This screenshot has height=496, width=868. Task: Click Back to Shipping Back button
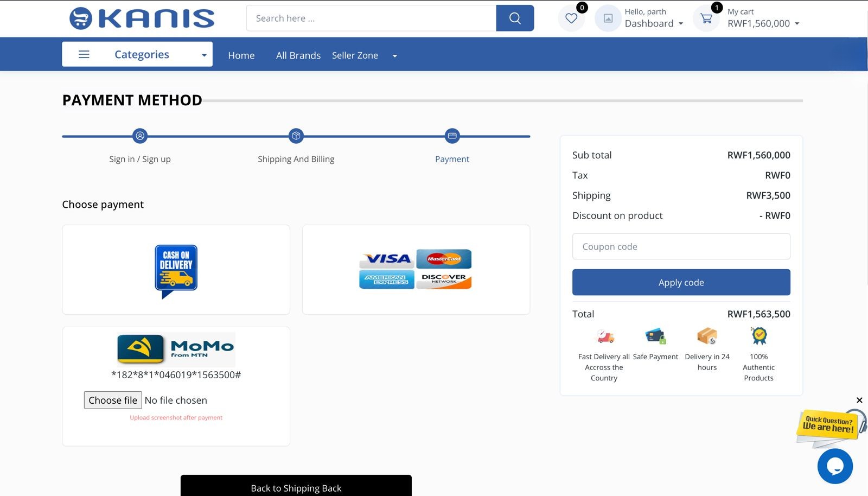pyautogui.click(x=296, y=487)
